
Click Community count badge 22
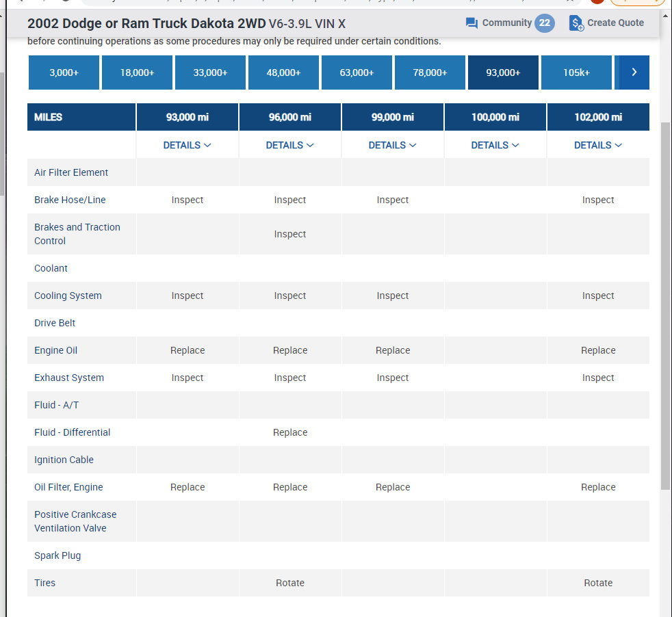click(x=544, y=23)
